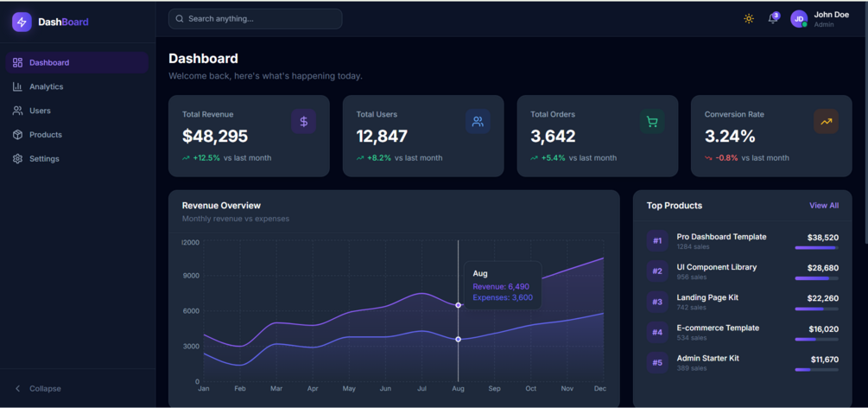Click the search magnifier icon

(x=180, y=19)
